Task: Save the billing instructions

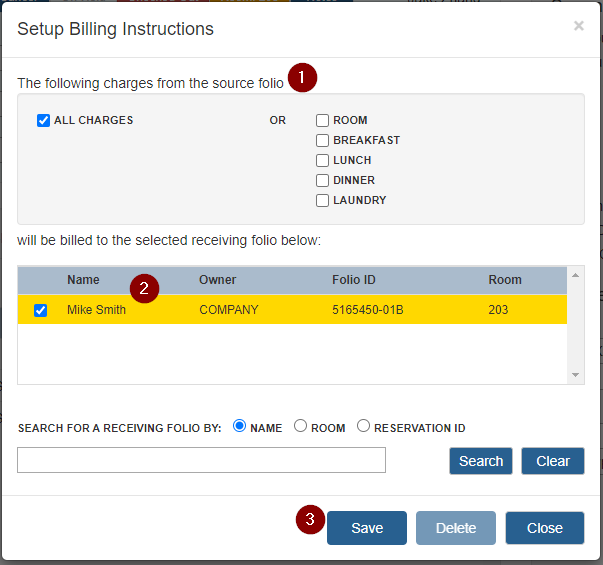Action: [x=367, y=528]
